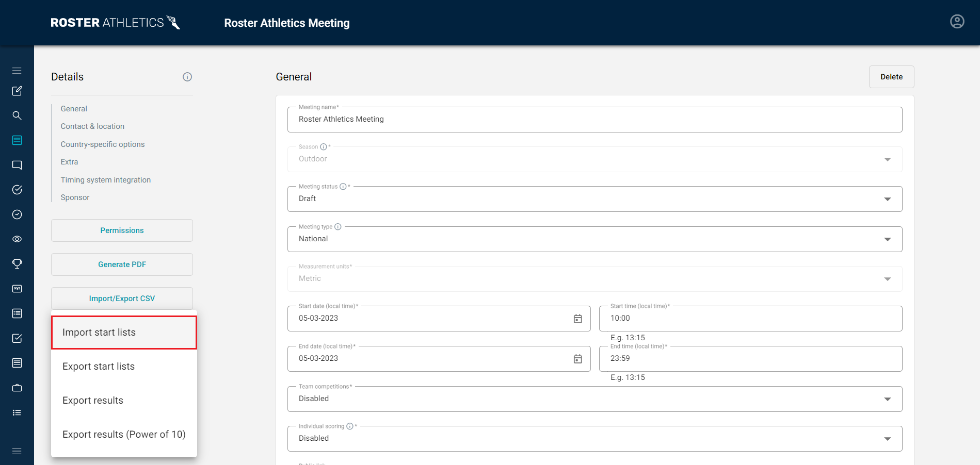
Task: Open the search panel in sidebar
Action: coord(17,115)
